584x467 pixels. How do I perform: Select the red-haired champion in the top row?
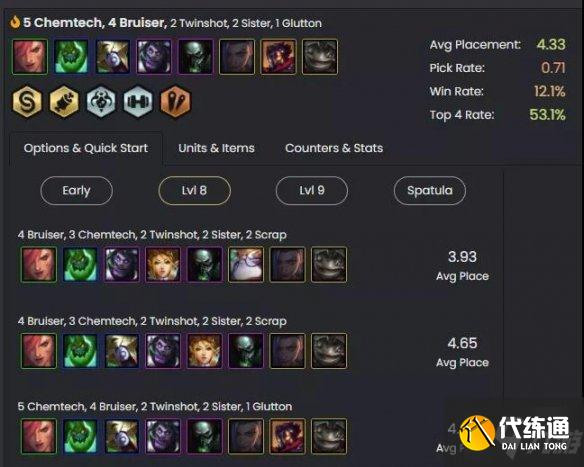coord(30,57)
